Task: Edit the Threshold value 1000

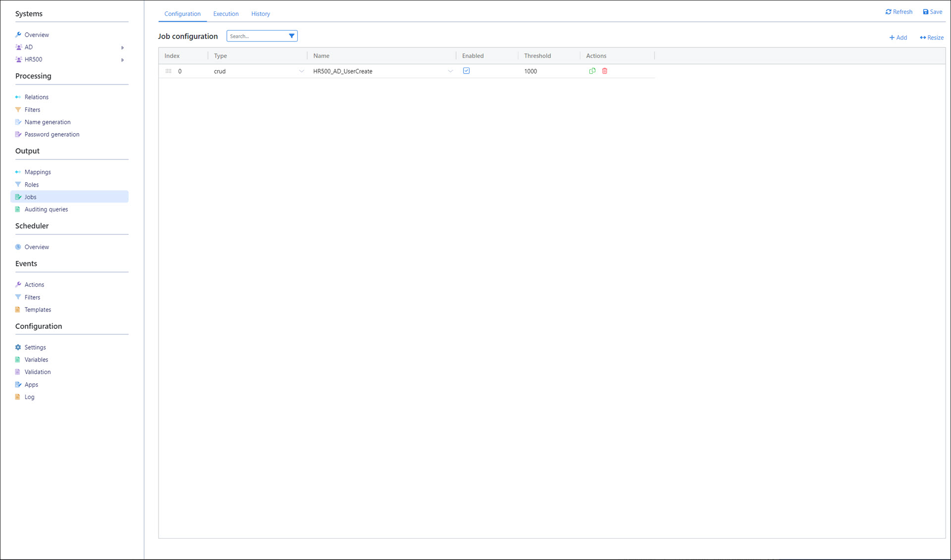Action: click(530, 71)
